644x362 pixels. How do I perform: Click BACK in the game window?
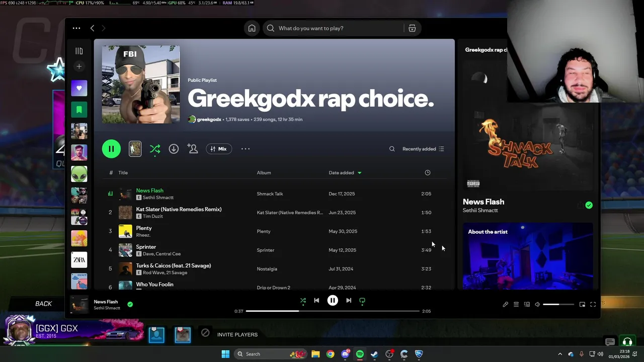pos(44,304)
